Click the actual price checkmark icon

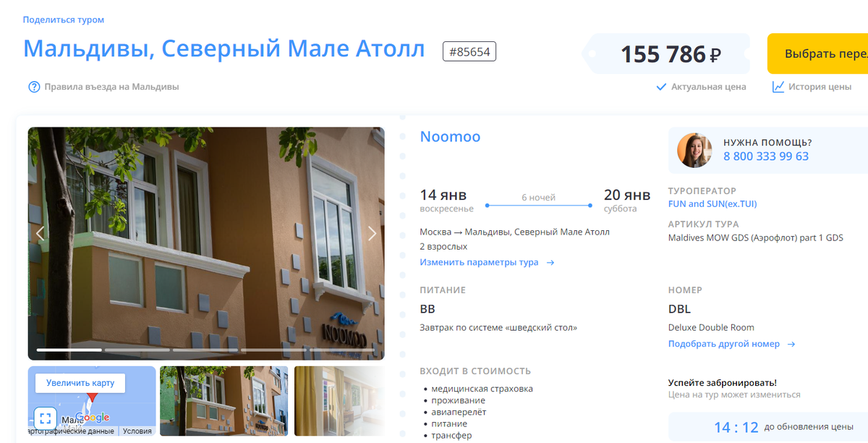pyautogui.click(x=660, y=87)
